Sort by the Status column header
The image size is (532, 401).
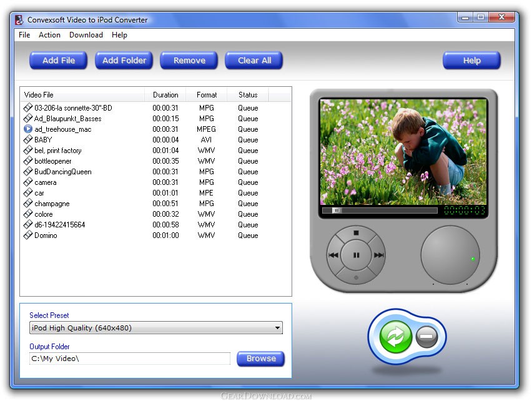248,95
